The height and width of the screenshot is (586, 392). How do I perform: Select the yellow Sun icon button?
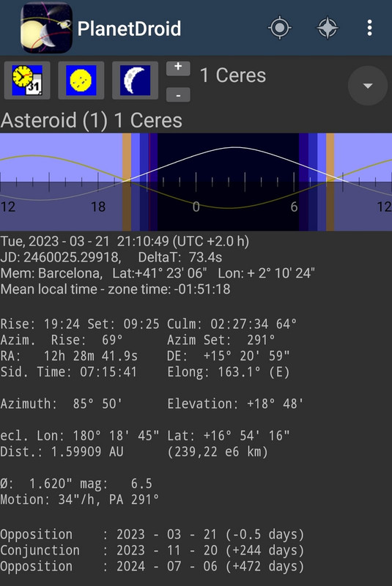[81, 81]
